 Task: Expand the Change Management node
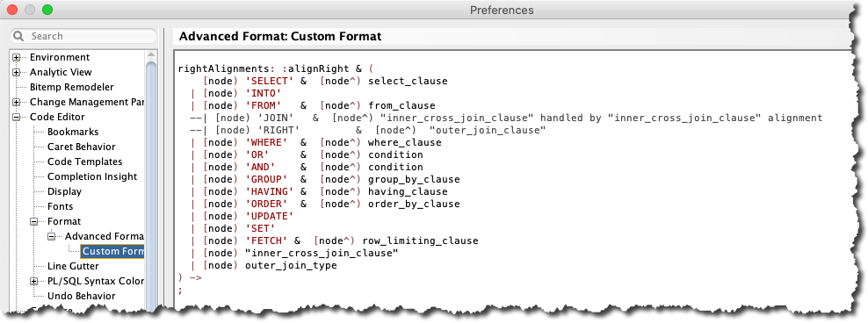point(17,103)
